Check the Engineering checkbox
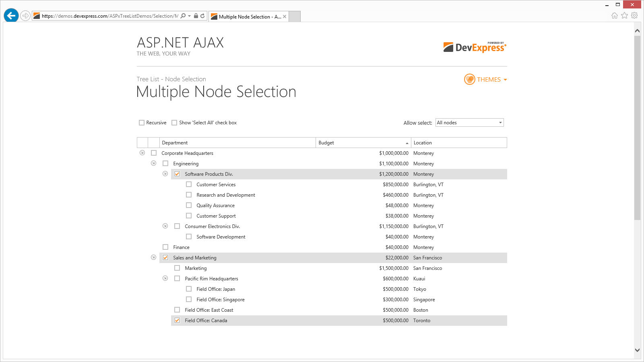Screen dimensions: 644x362 [165, 163]
